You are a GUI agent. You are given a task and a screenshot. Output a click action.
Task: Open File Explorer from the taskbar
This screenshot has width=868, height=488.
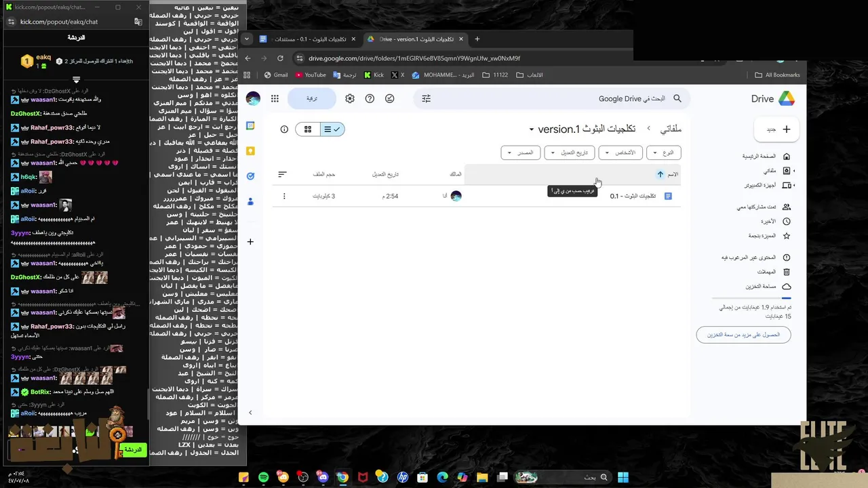(482, 477)
